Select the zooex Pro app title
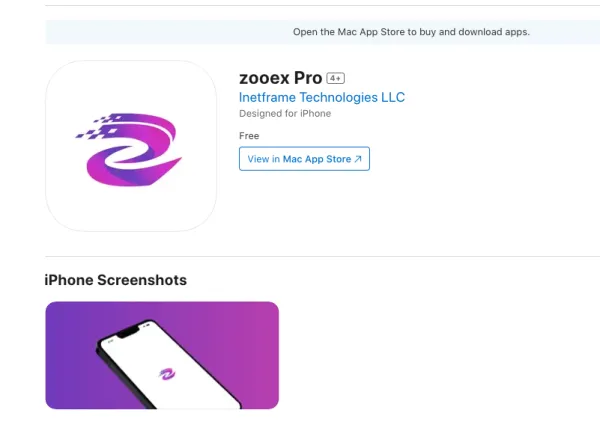Image resolution: width=600 pixels, height=422 pixels. (280, 78)
